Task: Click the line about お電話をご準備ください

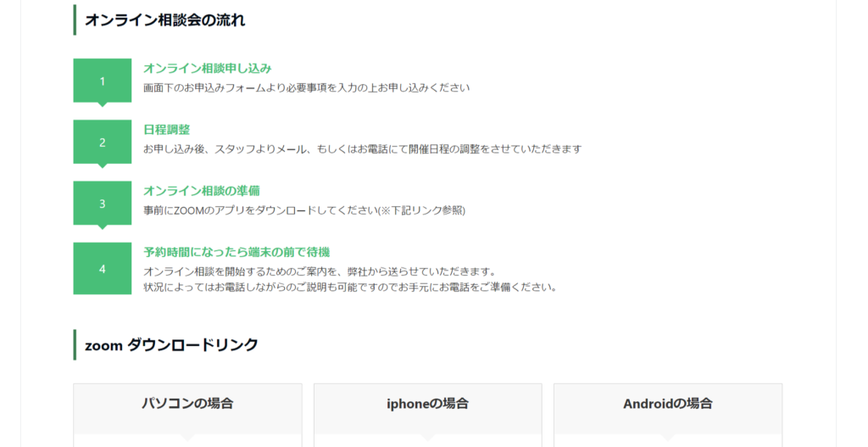Action: [350, 288]
